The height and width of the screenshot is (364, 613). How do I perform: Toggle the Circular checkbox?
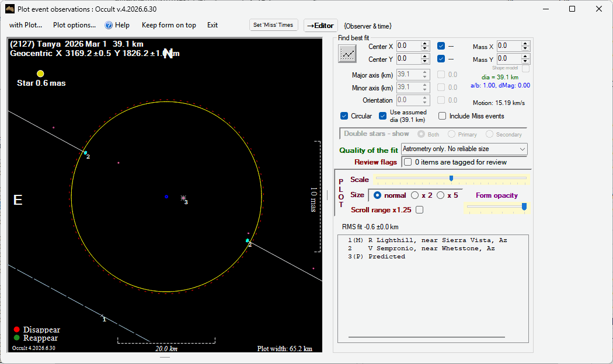344,116
